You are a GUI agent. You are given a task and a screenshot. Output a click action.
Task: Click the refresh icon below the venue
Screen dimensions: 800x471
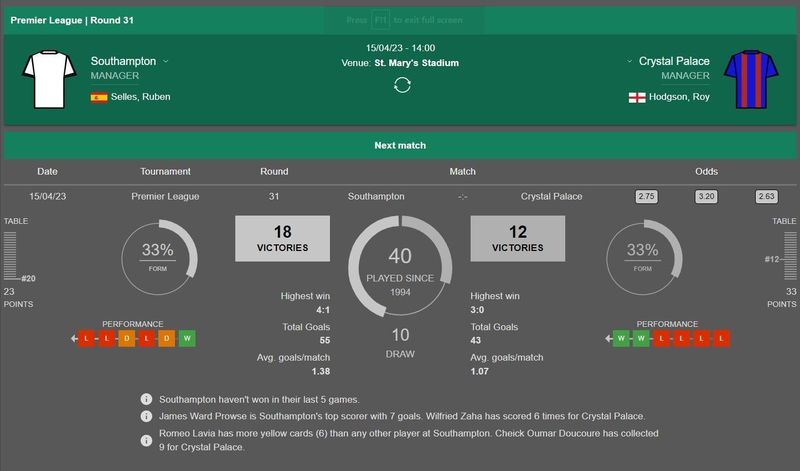(x=402, y=85)
